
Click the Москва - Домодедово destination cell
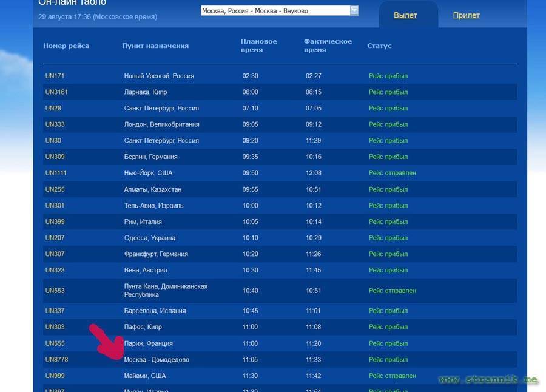[x=157, y=360]
